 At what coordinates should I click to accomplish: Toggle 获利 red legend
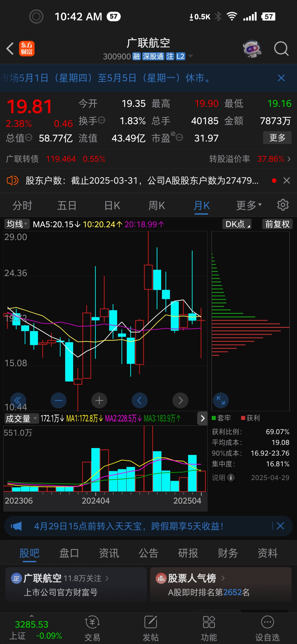pyautogui.click(x=250, y=418)
